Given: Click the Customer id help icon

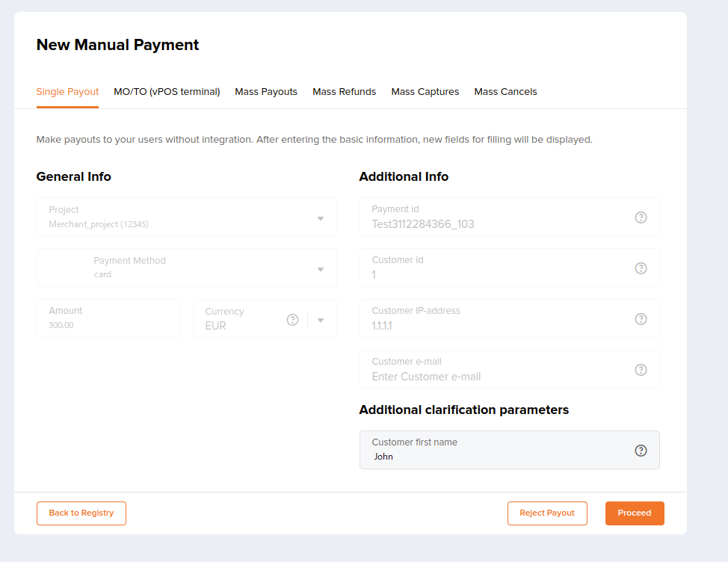Looking at the screenshot, I should click(x=641, y=268).
